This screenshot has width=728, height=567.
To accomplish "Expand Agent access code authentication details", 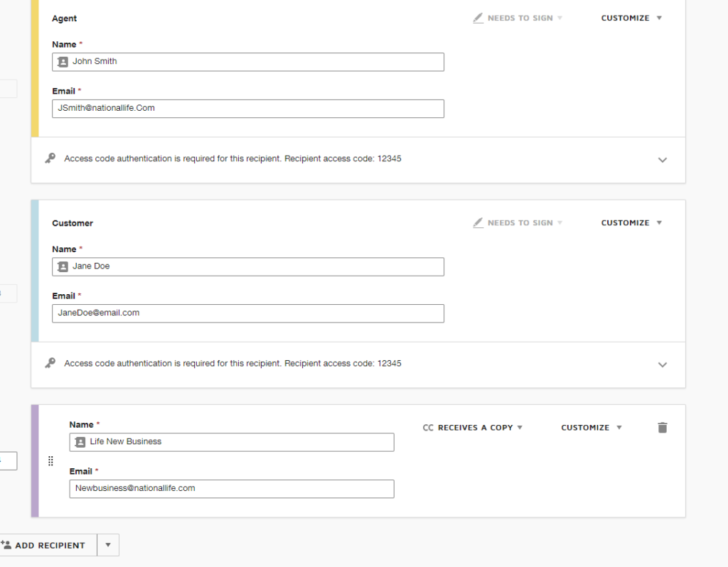I will [662, 160].
